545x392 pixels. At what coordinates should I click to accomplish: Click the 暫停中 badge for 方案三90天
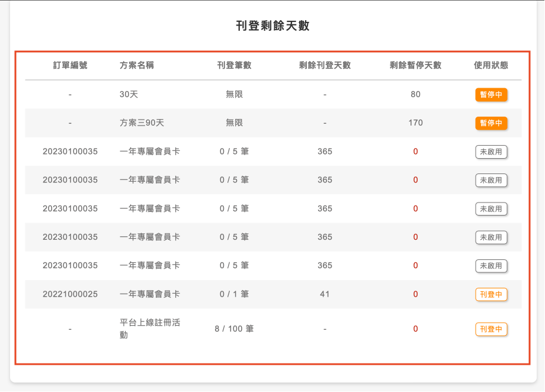click(x=491, y=123)
